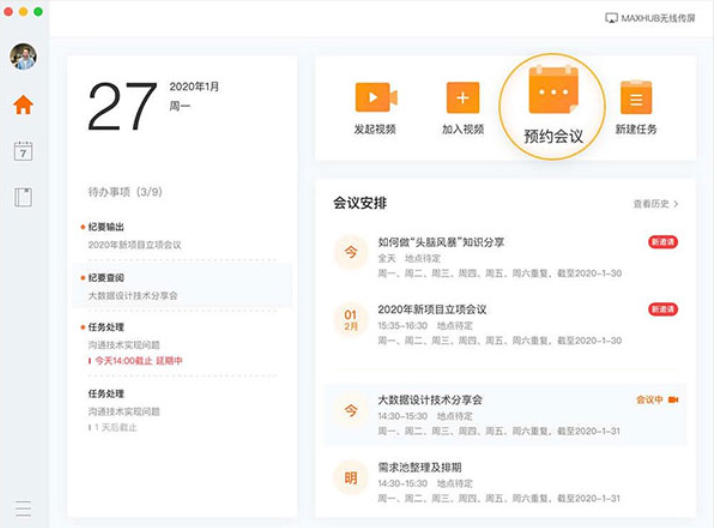Start a video with 发起视频 icon

pos(376,97)
